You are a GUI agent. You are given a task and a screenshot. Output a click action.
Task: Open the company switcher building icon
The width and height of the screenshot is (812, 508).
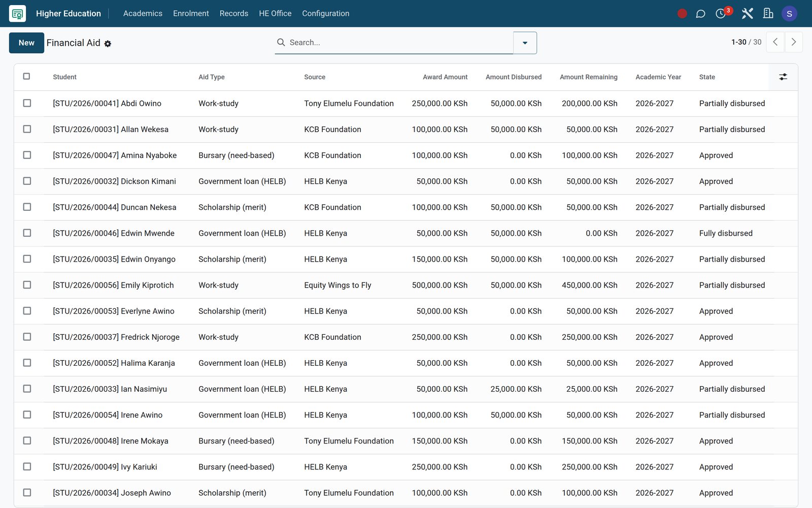click(x=768, y=14)
